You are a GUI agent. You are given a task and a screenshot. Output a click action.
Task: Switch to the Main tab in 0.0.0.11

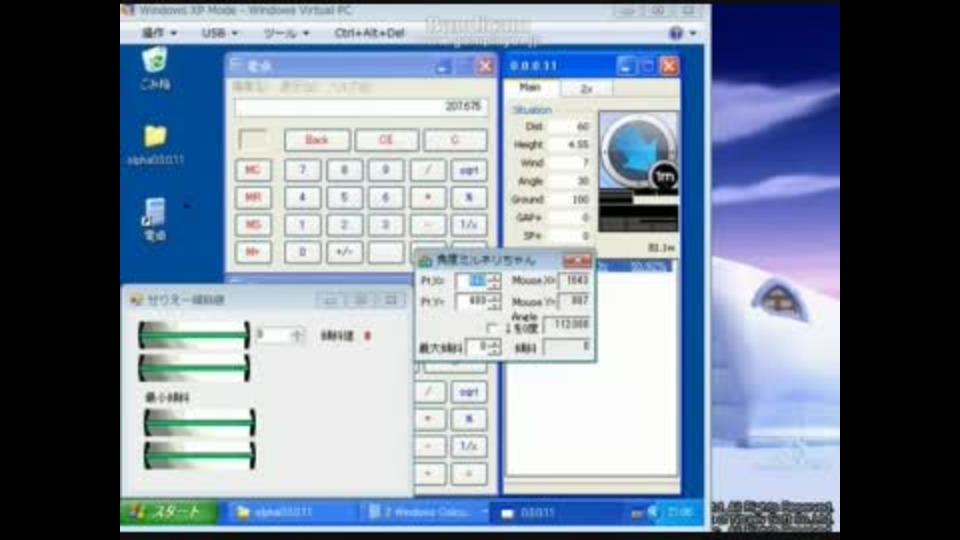coord(531,88)
